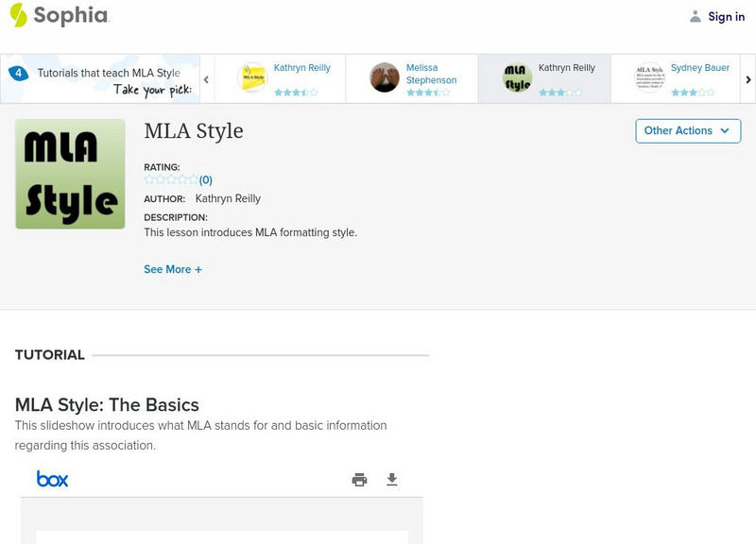Screen dimensions: 756x544
Task: Click the MLA Style: The Basics heading
Action: click(107, 405)
